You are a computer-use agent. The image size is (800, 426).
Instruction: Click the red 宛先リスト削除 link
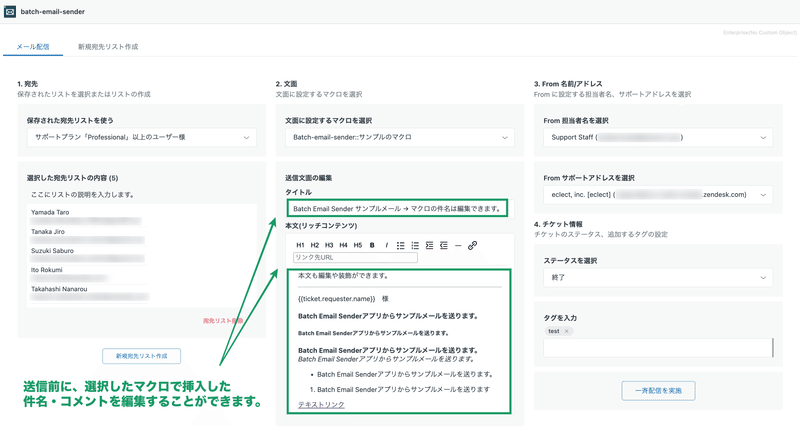click(223, 321)
